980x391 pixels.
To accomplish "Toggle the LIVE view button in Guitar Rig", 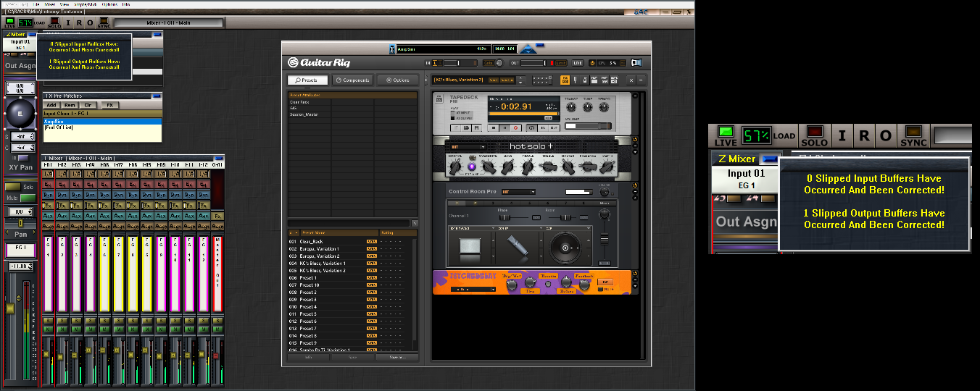I will click(x=578, y=63).
